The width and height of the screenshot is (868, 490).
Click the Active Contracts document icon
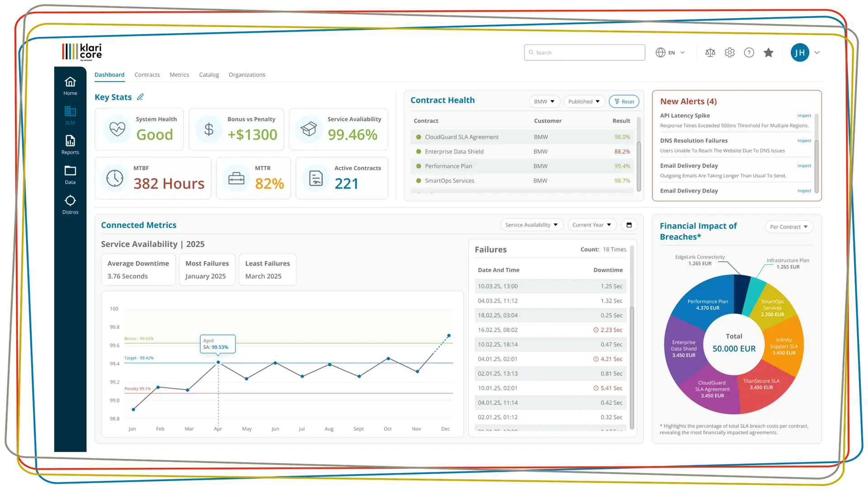pos(316,178)
